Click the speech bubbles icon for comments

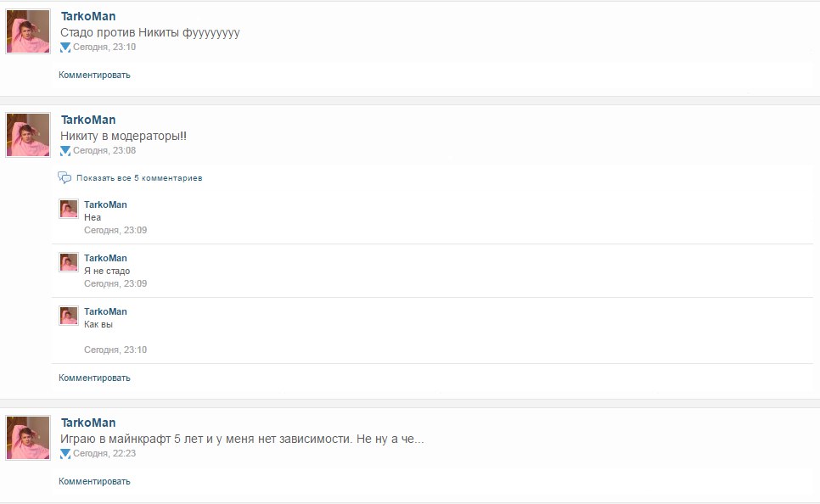click(x=65, y=178)
